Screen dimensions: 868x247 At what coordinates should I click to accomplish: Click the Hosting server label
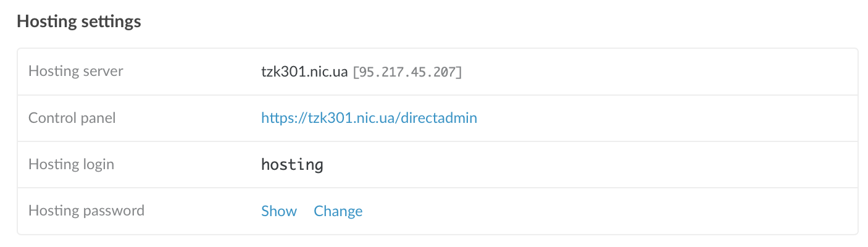tap(76, 72)
